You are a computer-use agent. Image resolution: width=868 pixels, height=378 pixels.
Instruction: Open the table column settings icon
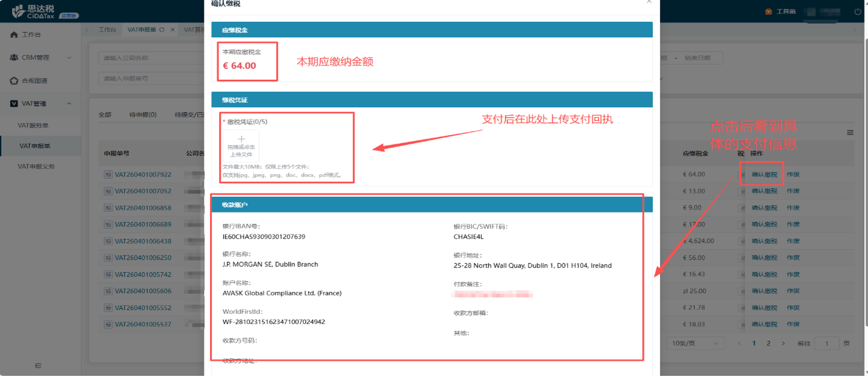click(x=850, y=132)
